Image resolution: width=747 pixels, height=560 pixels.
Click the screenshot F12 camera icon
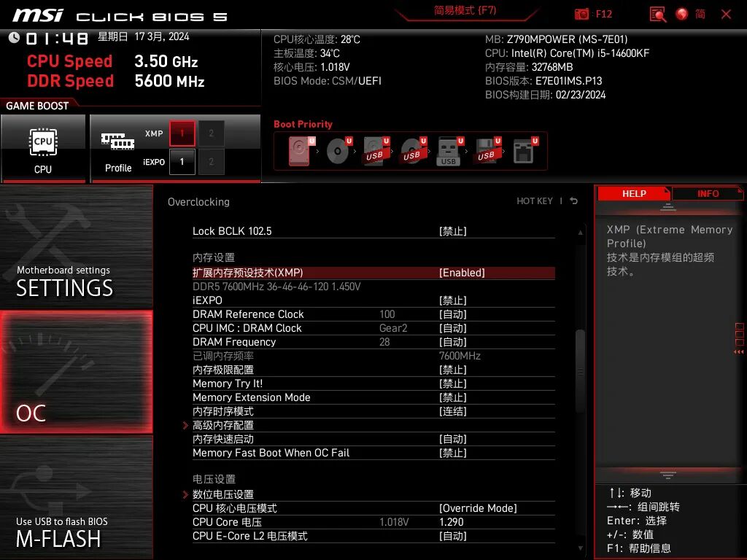581,14
